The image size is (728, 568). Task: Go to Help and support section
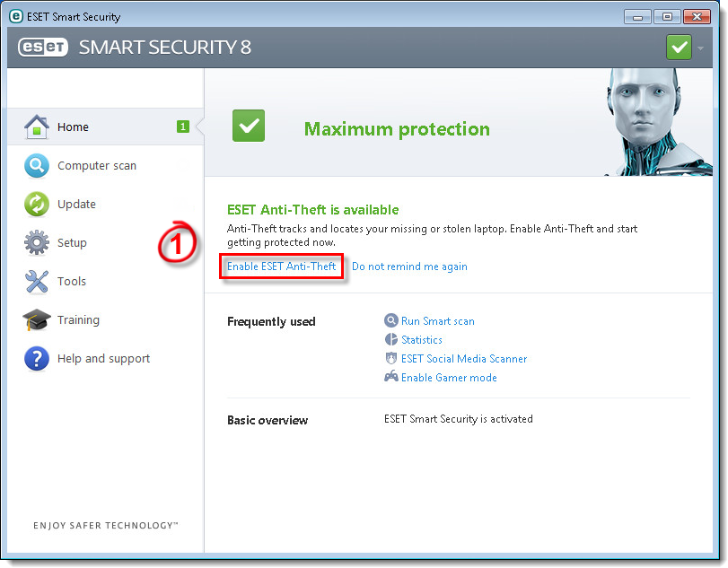tap(103, 358)
